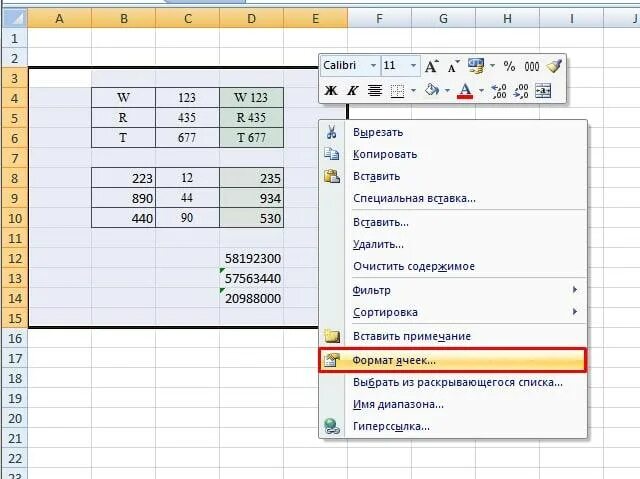Open the Calibri font name dropdown
This screenshot has width=640, height=479.
373,66
